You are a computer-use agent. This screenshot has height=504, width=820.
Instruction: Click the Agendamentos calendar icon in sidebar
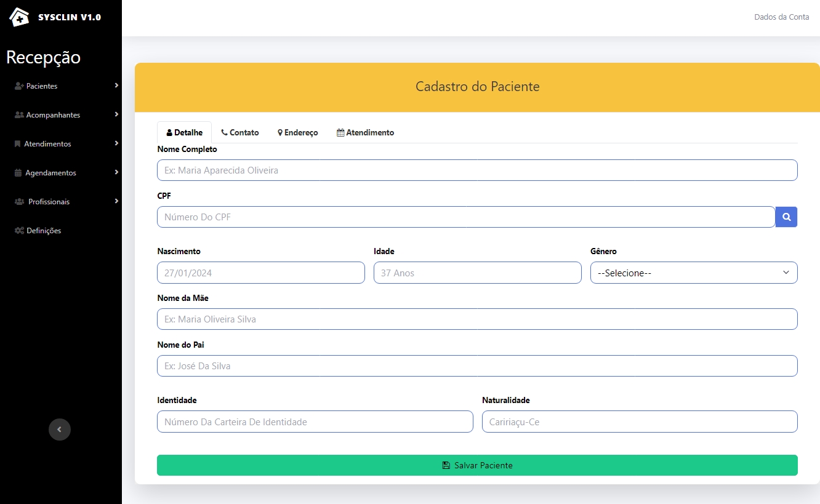(18, 173)
